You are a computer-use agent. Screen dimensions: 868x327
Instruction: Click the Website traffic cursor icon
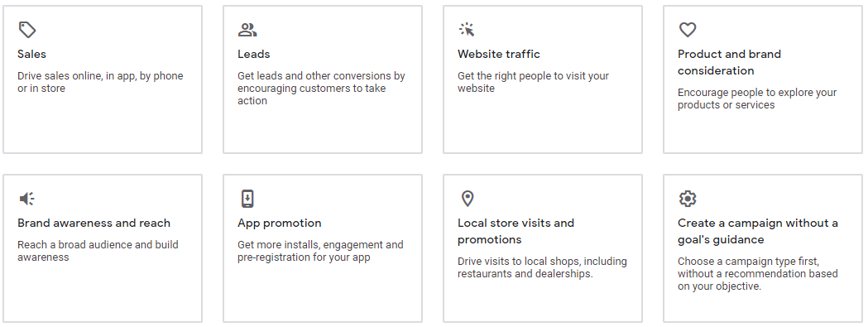(468, 30)
